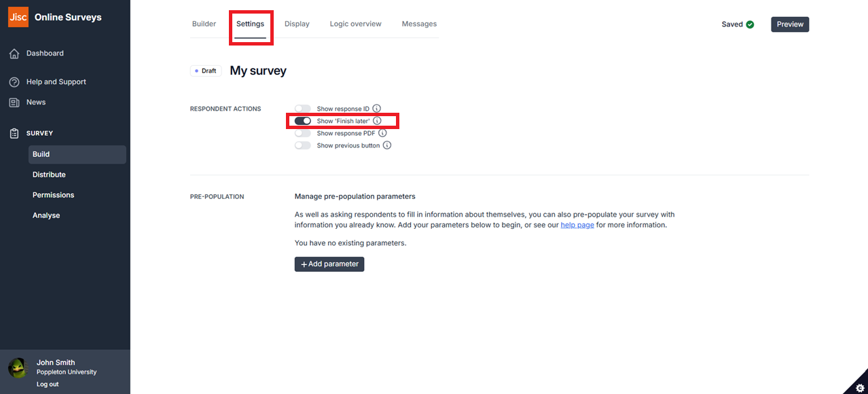The height and width of the screenshot is (394, 868).
Task: Open Dashboard via the home icon
Action: point(14,54)
